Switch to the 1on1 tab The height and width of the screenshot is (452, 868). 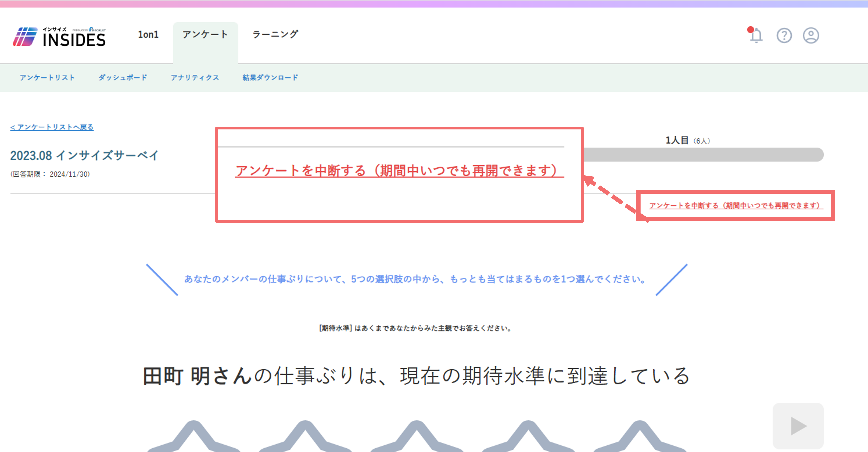coord(148,34)
